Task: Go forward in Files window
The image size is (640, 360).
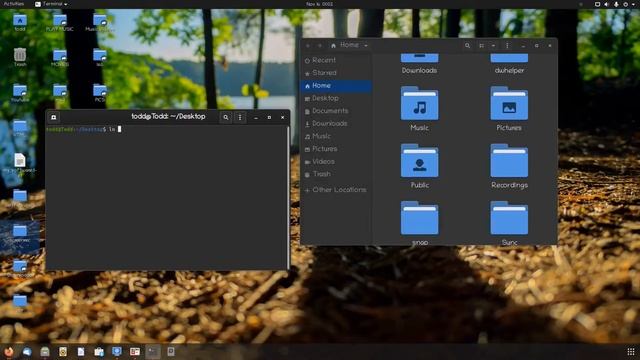Action: [320, 46]
